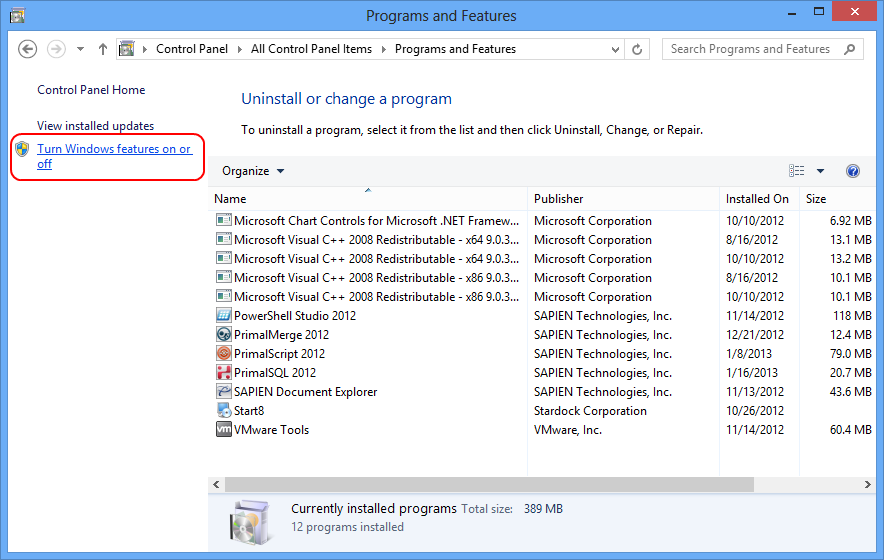The height and width of the screenshot is (560, 884).
Task: Click horizontal scrollbar right arrow
Action: point(868,484)
